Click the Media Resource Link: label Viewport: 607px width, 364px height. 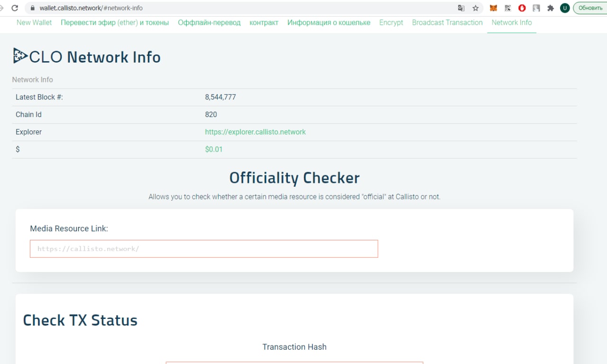69,228
